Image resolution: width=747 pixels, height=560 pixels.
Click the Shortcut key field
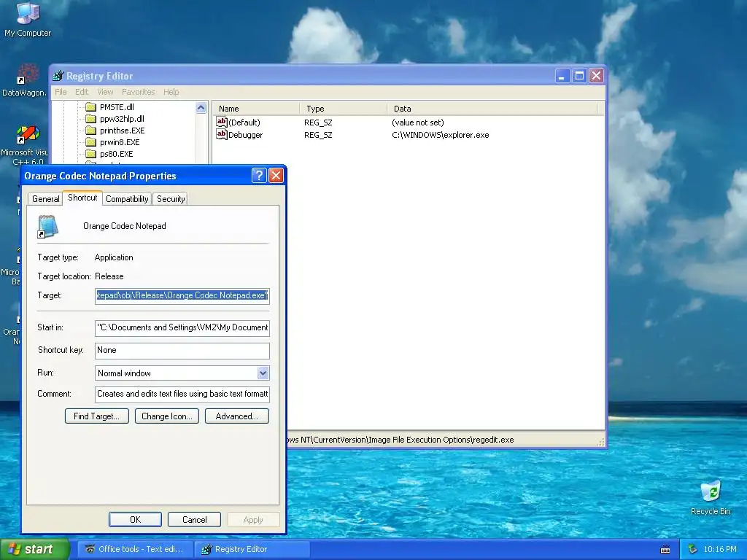tap(182, 351)
